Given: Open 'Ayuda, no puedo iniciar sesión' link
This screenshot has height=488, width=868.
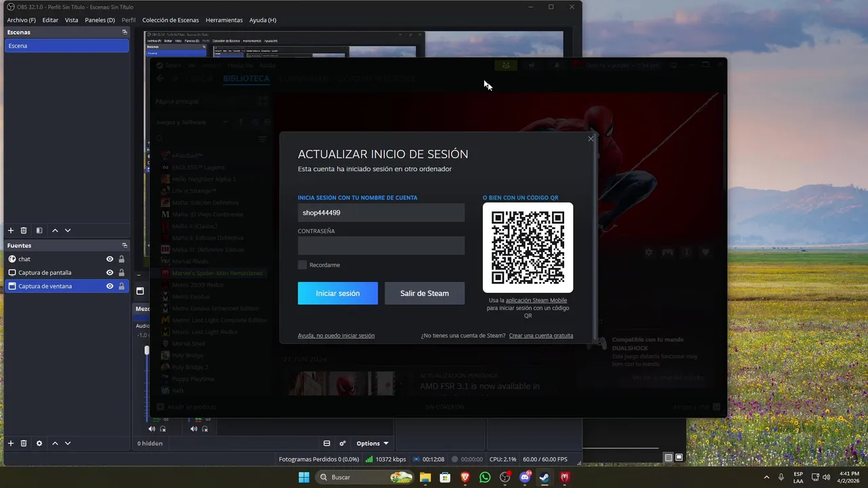Looking at the screenshot, I should (336, 335).
